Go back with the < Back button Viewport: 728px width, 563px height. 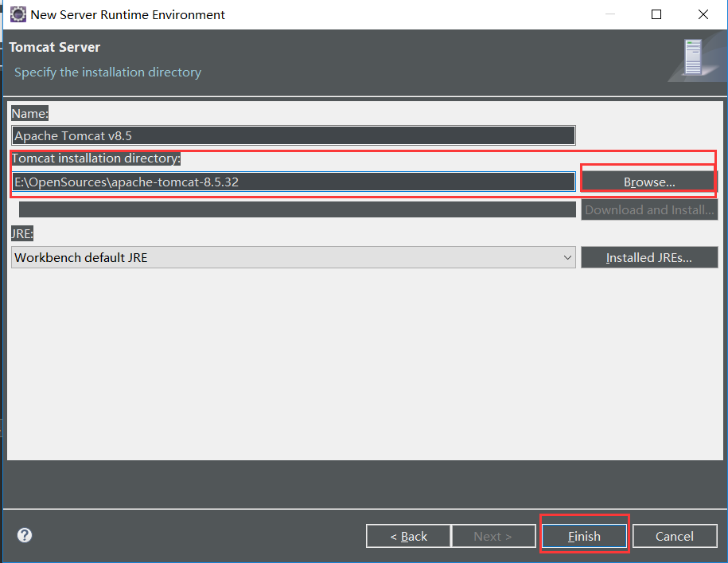(409, 536)
